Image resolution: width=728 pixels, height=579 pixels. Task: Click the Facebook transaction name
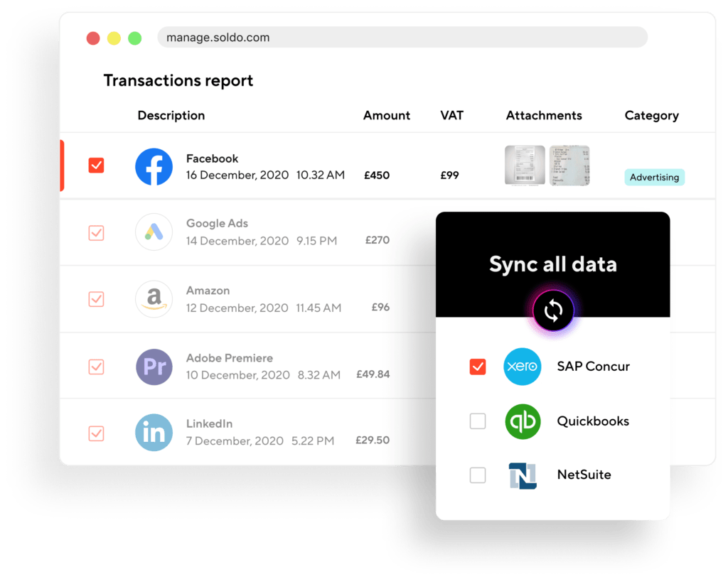212,158
